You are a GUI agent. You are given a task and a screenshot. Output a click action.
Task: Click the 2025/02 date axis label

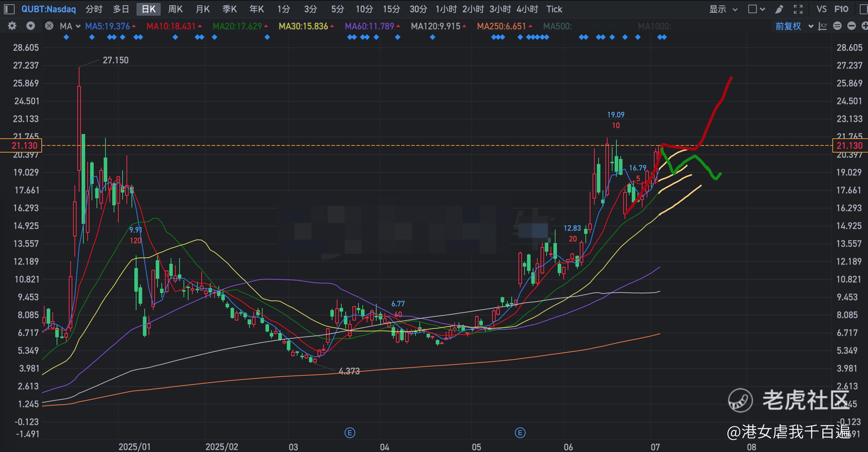point(222,447)
